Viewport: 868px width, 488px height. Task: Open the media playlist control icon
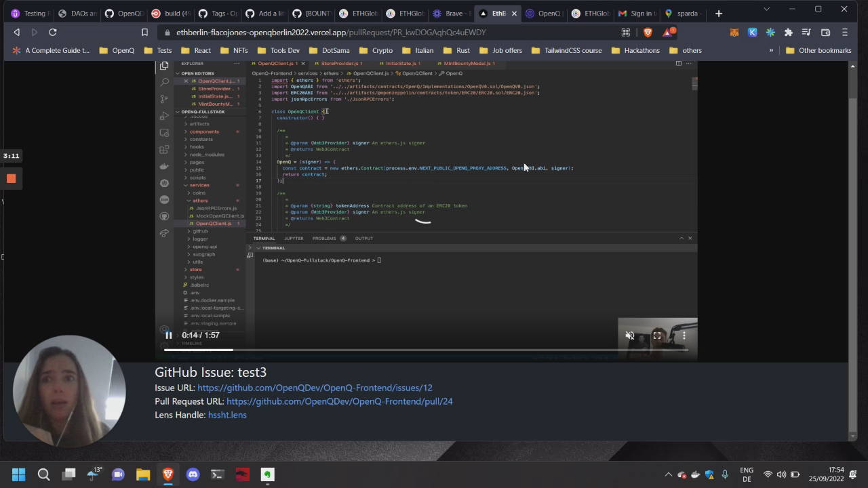click(806, 32)
